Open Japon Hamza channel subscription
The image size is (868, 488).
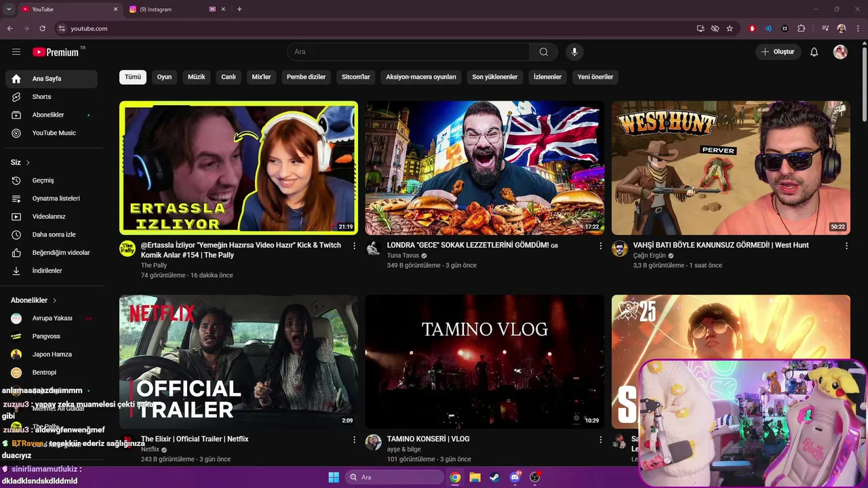pyautogui.click(x=52, y=354)
